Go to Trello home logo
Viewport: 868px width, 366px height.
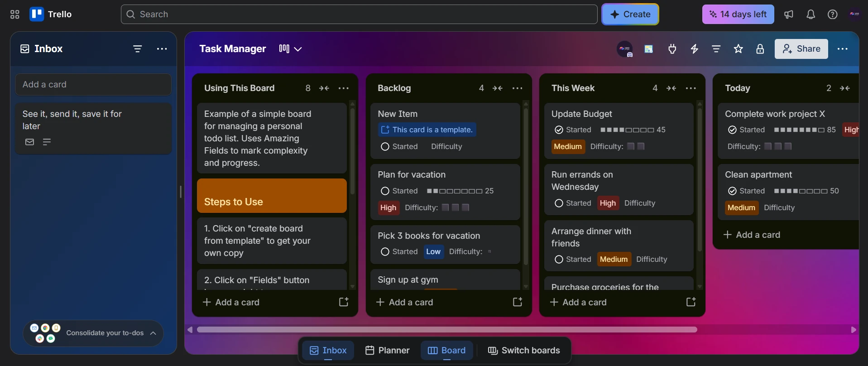click(51, 14)
